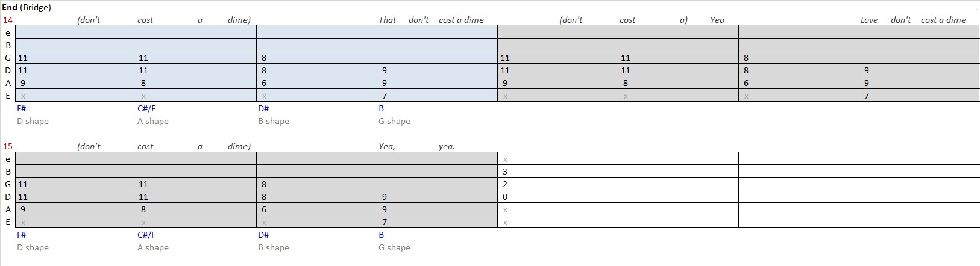
Task: Select the red row number 14
Action: coord(8,20)
